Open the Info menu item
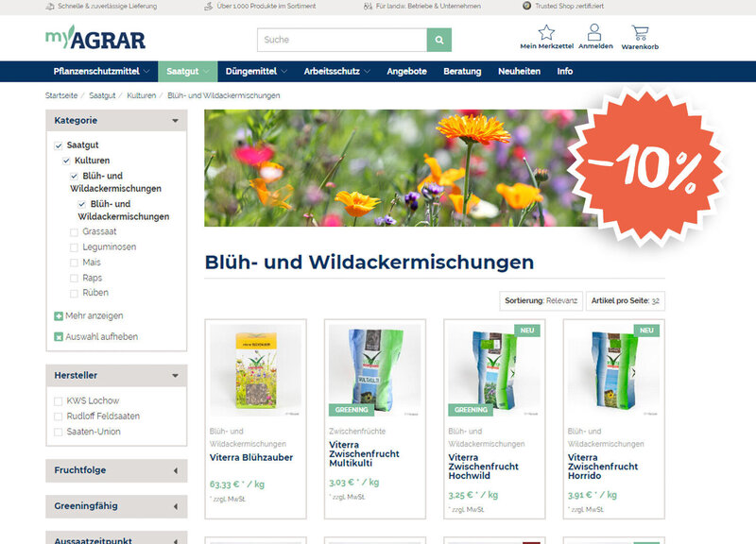Screen dimensions: 756x544 pos(564,72)
